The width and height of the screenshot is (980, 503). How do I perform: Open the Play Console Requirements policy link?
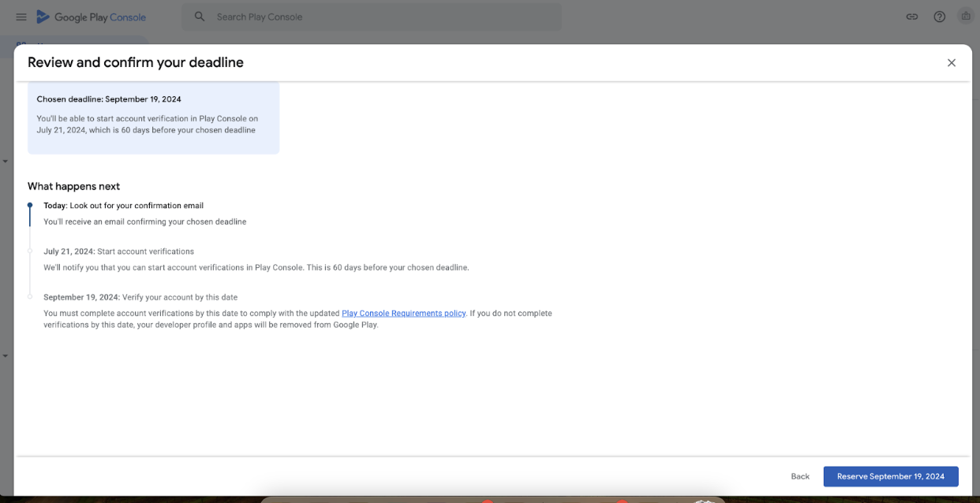403,313
